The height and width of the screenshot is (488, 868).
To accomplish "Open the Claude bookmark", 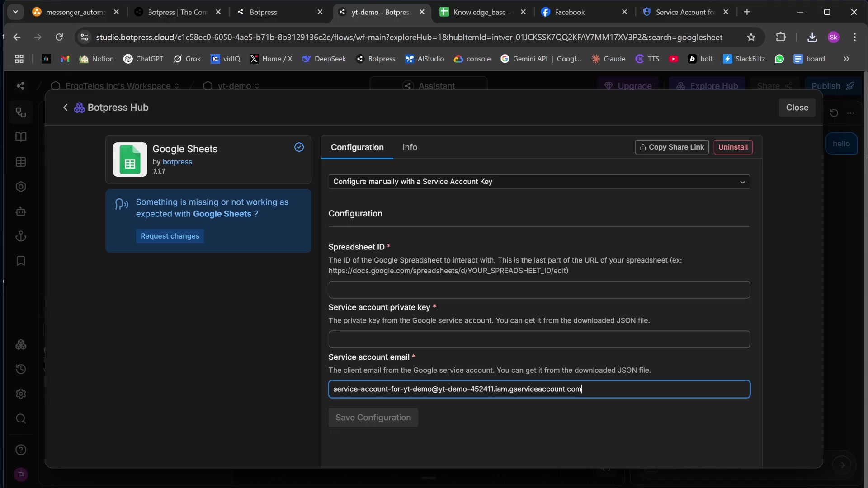I will (608, 59).
